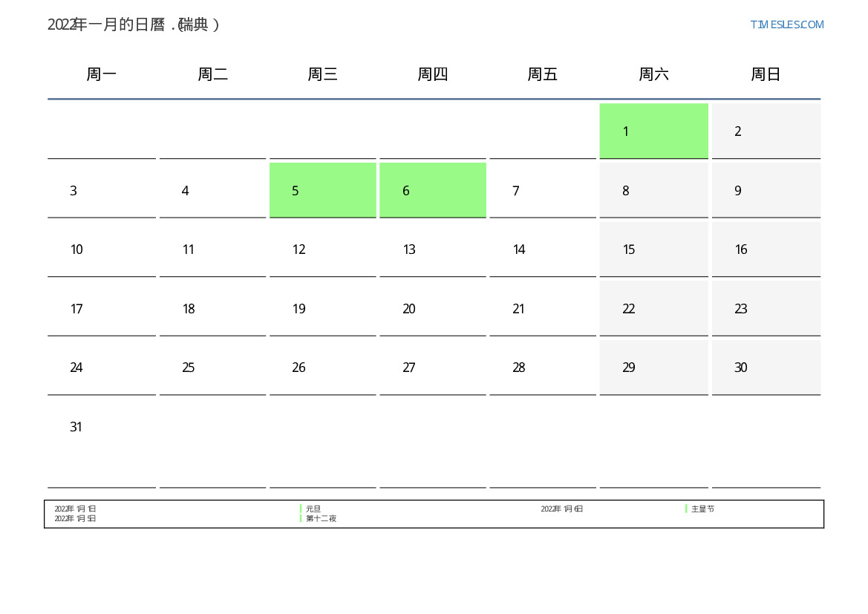Click the 周一 column header
Image resolution: width=868 pixels, height=614 pixels.
point(102,74)
